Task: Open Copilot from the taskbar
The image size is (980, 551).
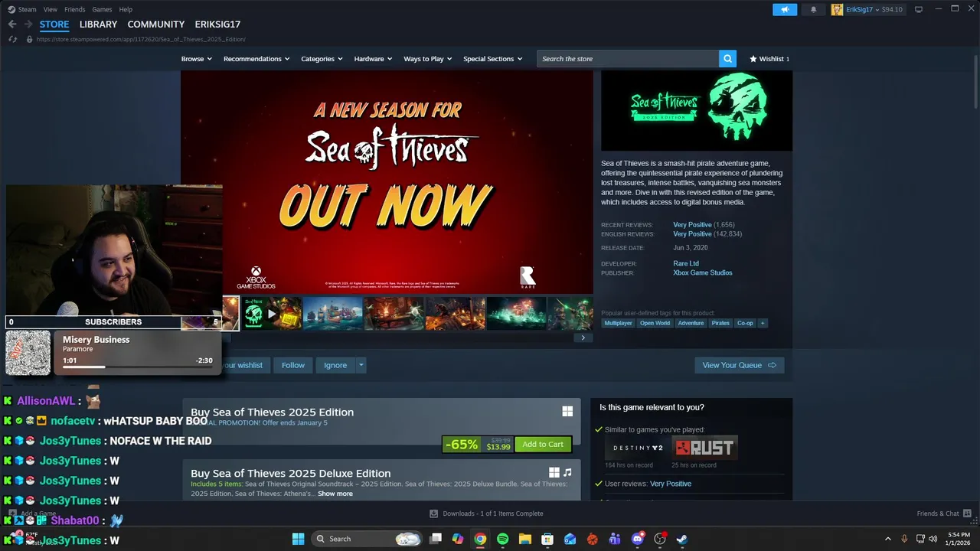Action: click(x=458, y=539)
